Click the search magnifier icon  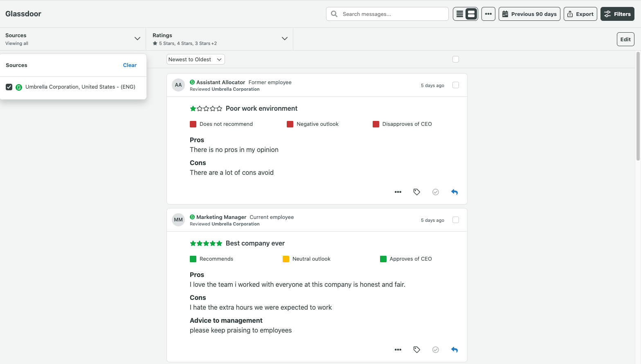click(x=333, y=13)
